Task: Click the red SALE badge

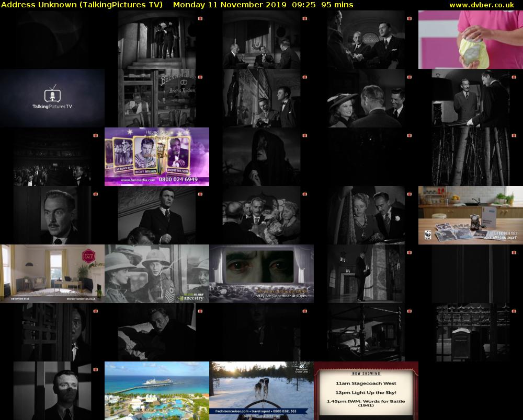Action: 89,256
